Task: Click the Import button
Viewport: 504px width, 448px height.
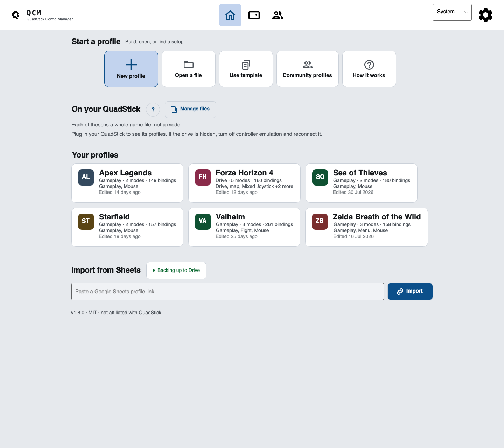Action: tap(410, 292)
